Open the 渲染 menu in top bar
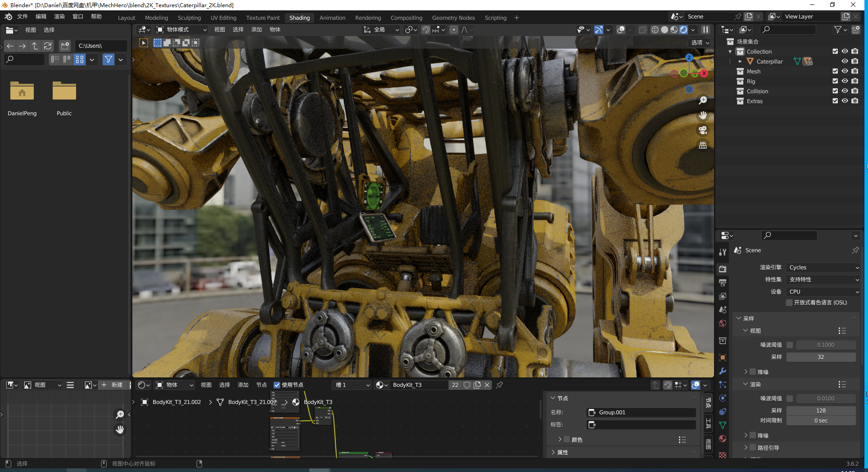 (59, 17)
